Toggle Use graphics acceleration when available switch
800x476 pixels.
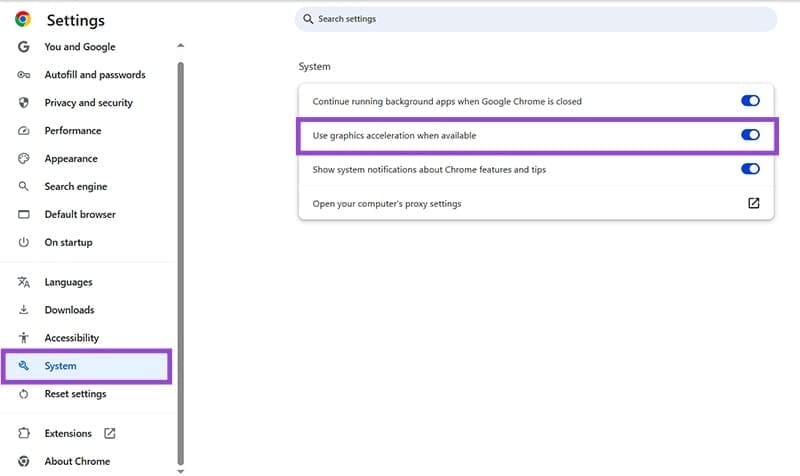(750, 135)
